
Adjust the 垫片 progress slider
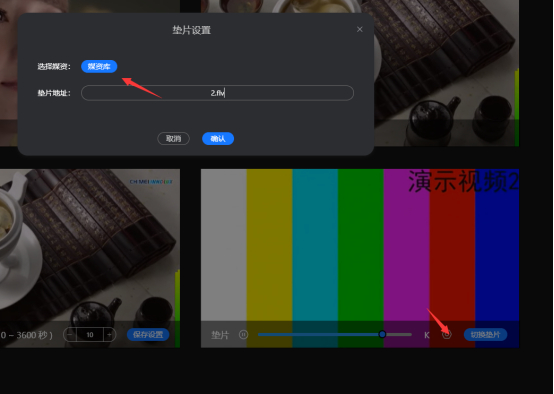click(x=335, y=334)
